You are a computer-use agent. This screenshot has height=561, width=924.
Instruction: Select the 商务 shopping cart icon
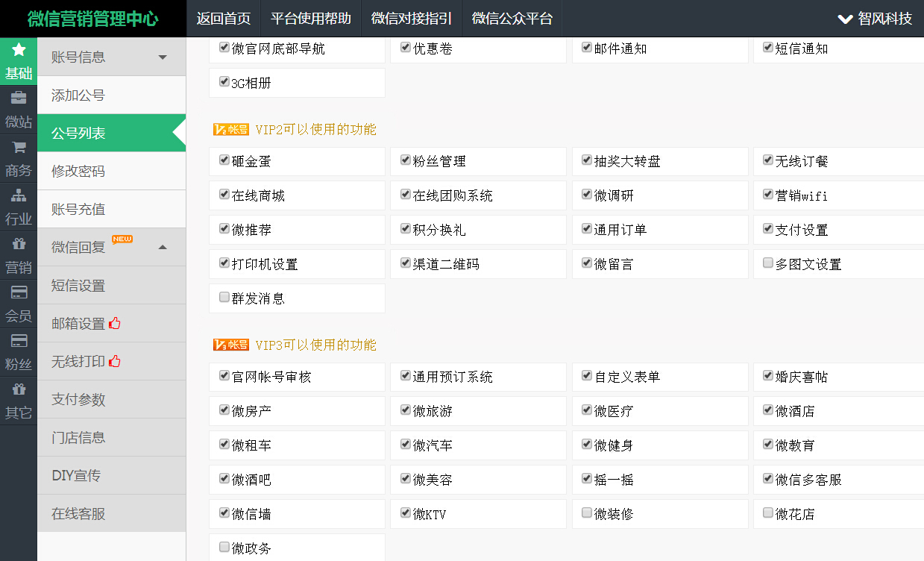coord(19,147)
